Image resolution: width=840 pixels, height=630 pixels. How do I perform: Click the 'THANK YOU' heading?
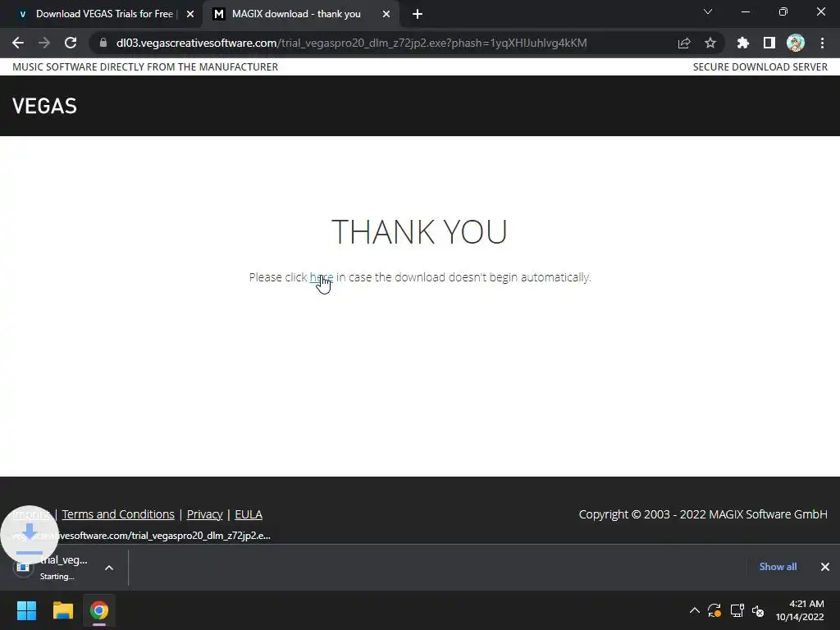[419, 231]
